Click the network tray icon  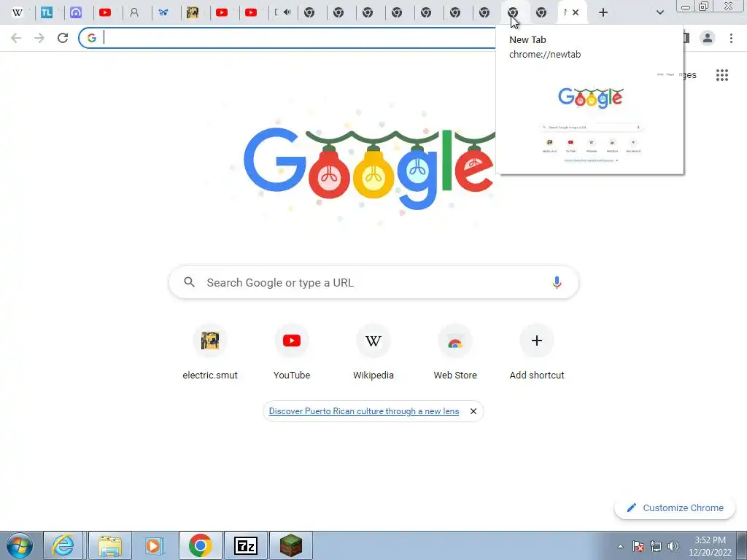click(x=656, y=546)
